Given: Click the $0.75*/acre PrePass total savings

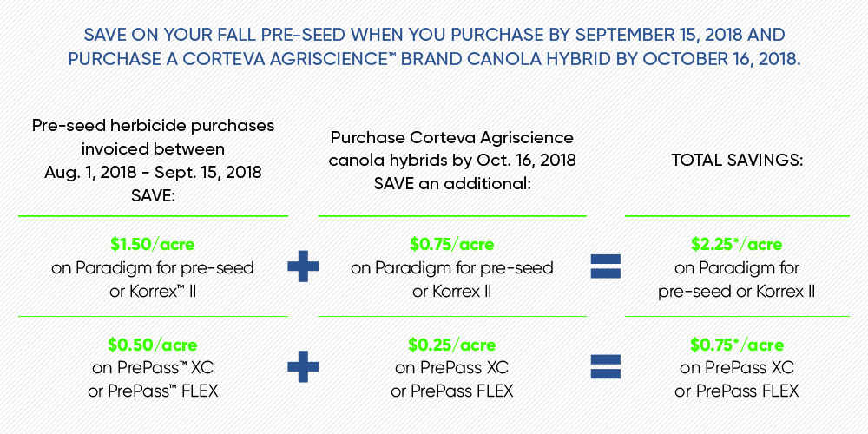Looking at the screenshot, I should [x=736, y=345].
